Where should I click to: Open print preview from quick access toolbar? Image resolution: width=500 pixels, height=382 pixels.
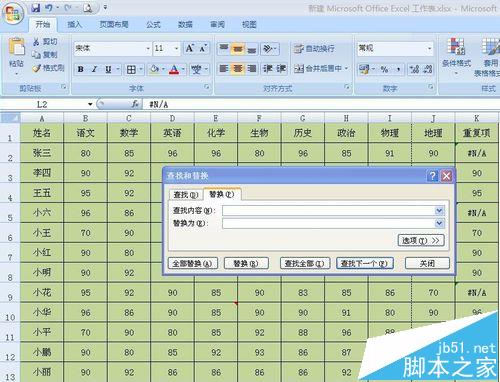coord(88,8)
